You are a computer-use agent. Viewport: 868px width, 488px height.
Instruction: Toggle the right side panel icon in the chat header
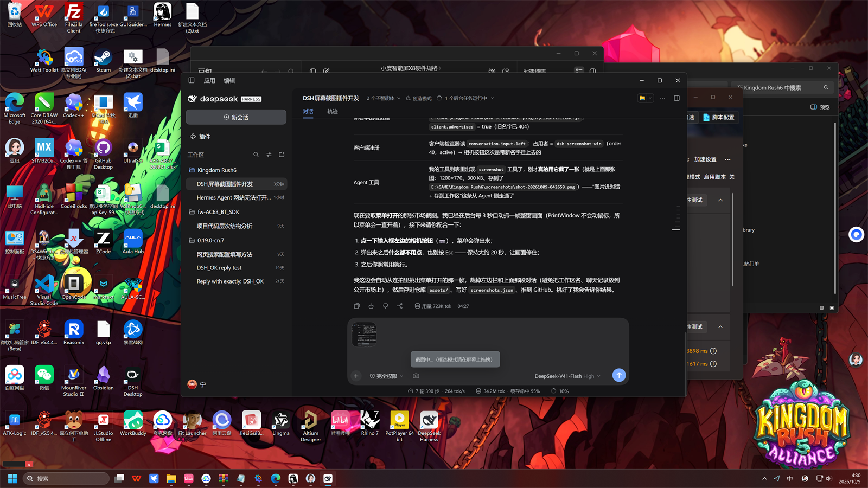pos(676,98)
